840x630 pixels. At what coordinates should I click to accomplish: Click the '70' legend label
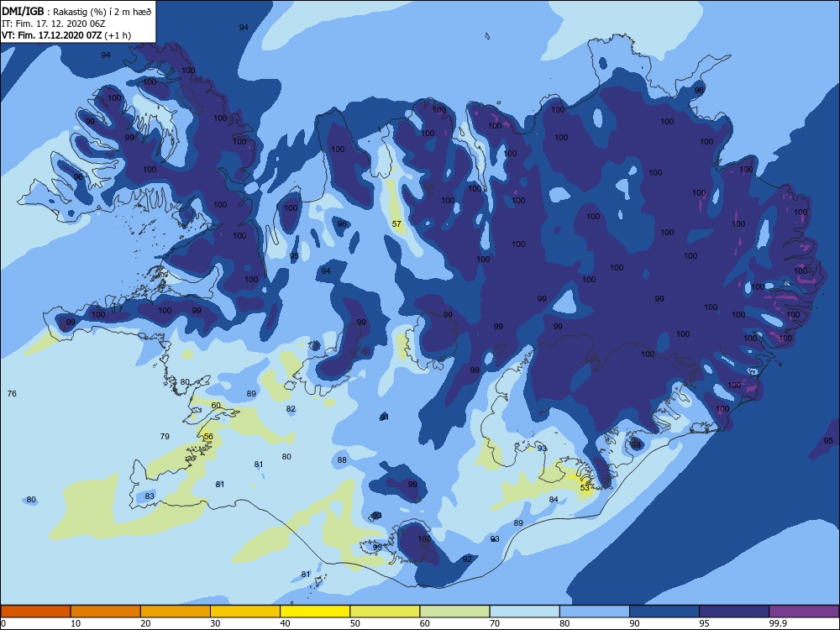pos(495,623)
